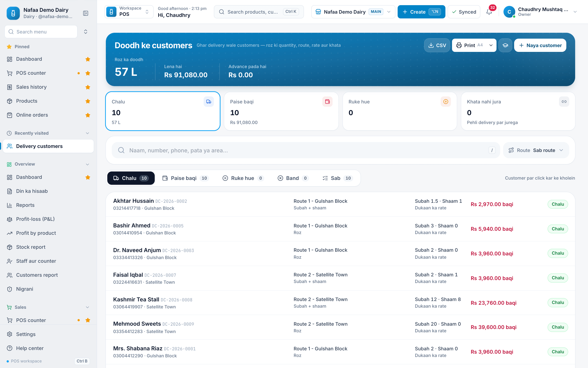The image size is (588, 368).
Task: Click the Paise baqi summary card
Action: (281, 111)
